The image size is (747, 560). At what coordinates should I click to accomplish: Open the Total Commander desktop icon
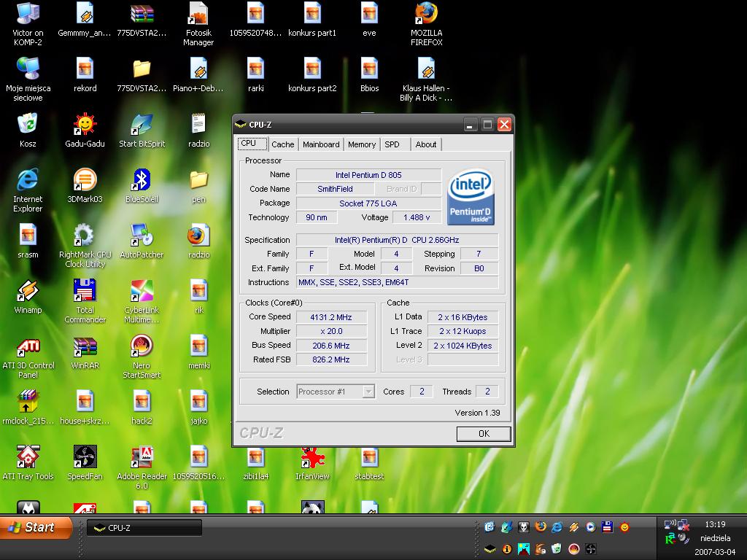click(85, 300)
